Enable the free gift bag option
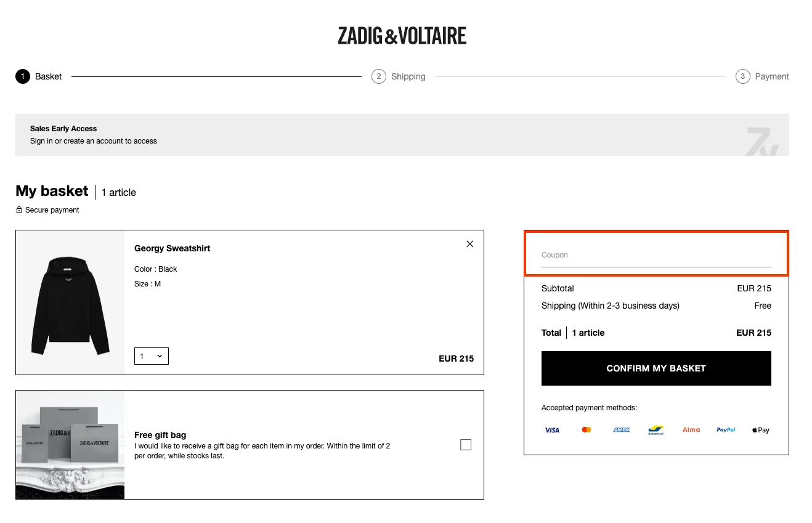The width and height of the screenshot is (812, 523). [465, 444]
